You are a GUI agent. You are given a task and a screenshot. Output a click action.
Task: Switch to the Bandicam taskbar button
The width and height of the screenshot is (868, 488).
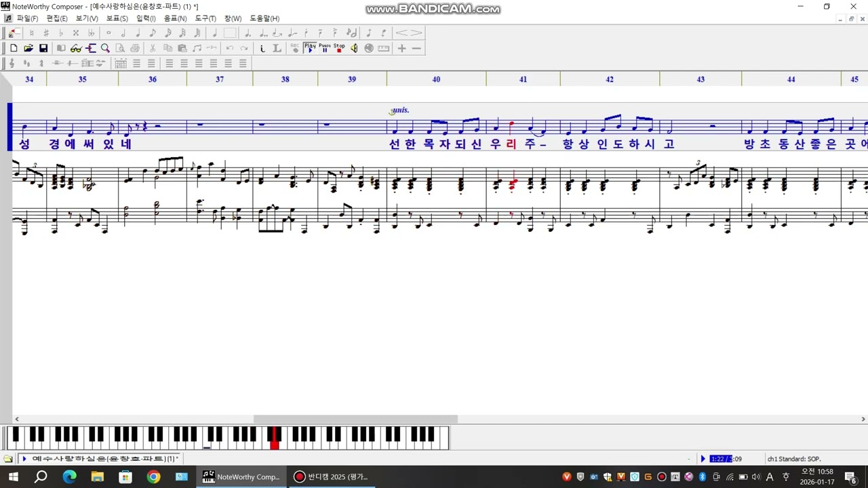click(331, 476)
